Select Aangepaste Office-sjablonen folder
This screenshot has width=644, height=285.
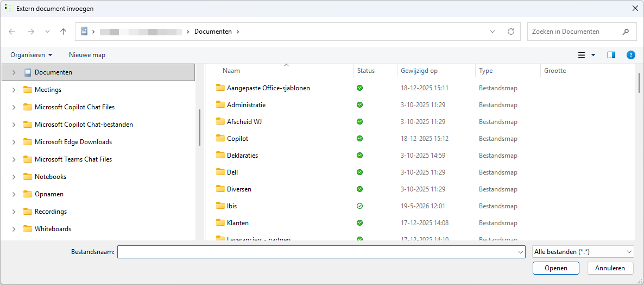pyautogui.click(x=268, y=88)
